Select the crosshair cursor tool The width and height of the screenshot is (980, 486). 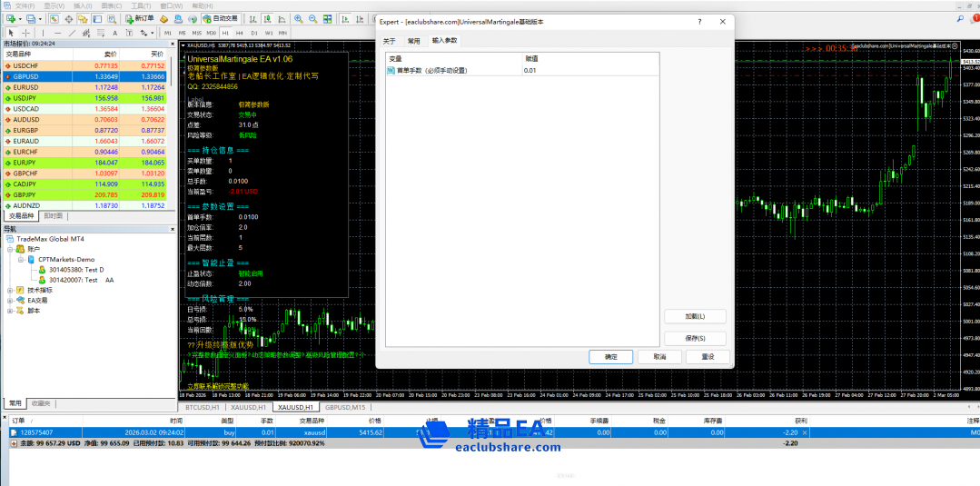tap(25, 34)
